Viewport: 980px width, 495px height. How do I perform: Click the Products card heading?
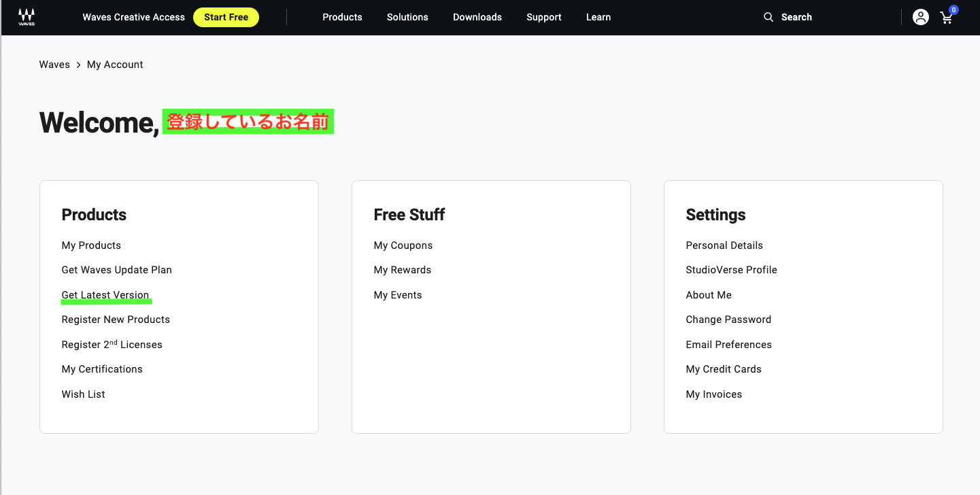pyautogui.click(x=94, y=215)
